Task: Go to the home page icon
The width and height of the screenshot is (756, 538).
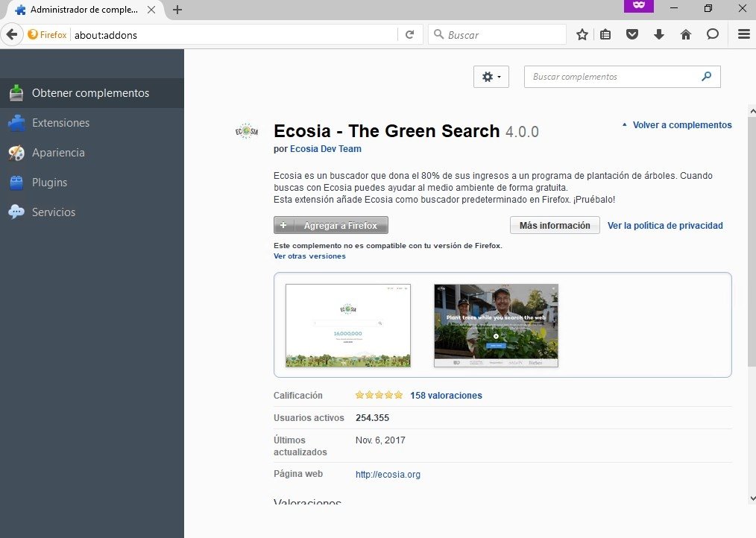Action: [686, 35]
